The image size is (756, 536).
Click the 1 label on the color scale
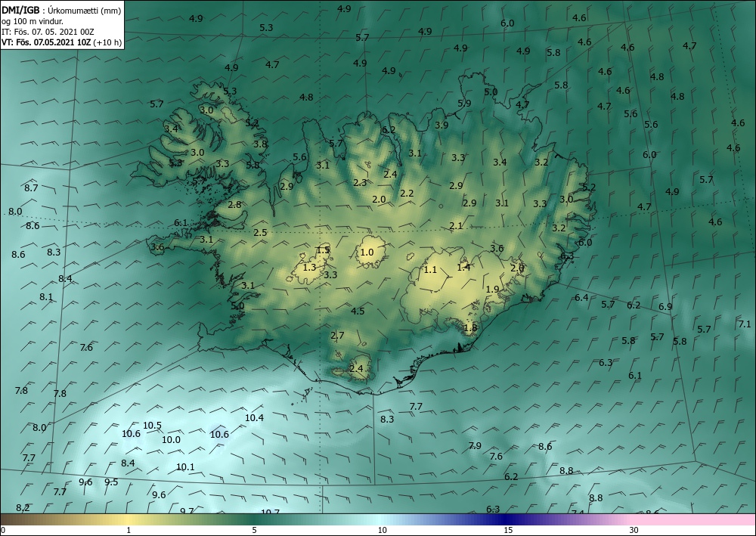(x=129, y=530)
